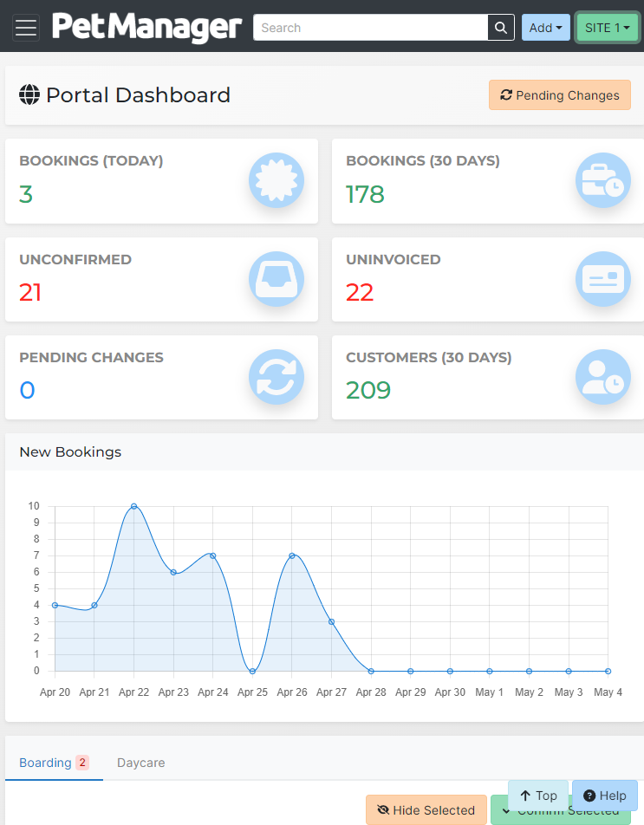Open the hamburger navigation menu

coord(26,28)
